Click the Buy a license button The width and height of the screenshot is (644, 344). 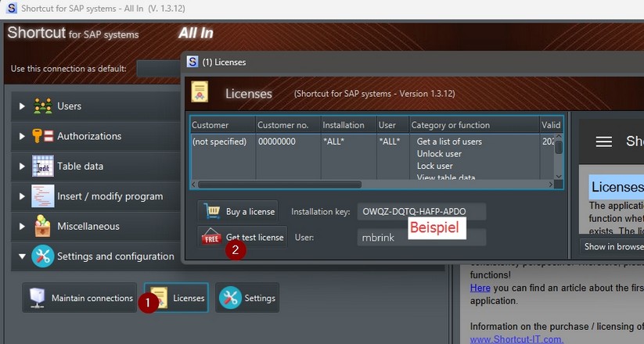tap(239, 212)
